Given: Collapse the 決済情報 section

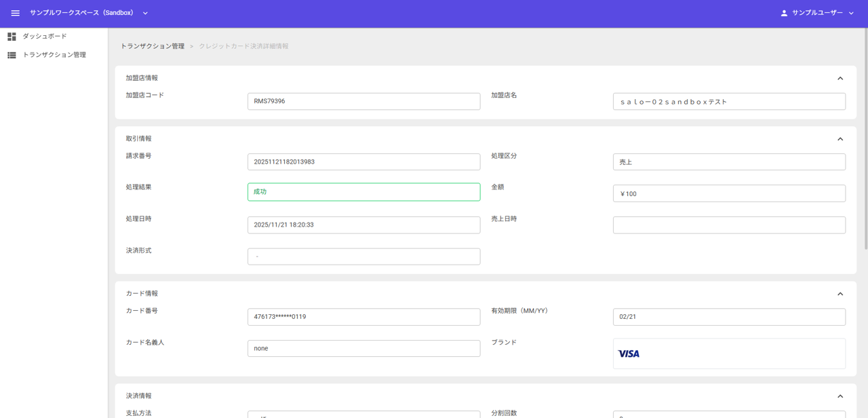Looking at the screenshot, I should pos(841,396).
